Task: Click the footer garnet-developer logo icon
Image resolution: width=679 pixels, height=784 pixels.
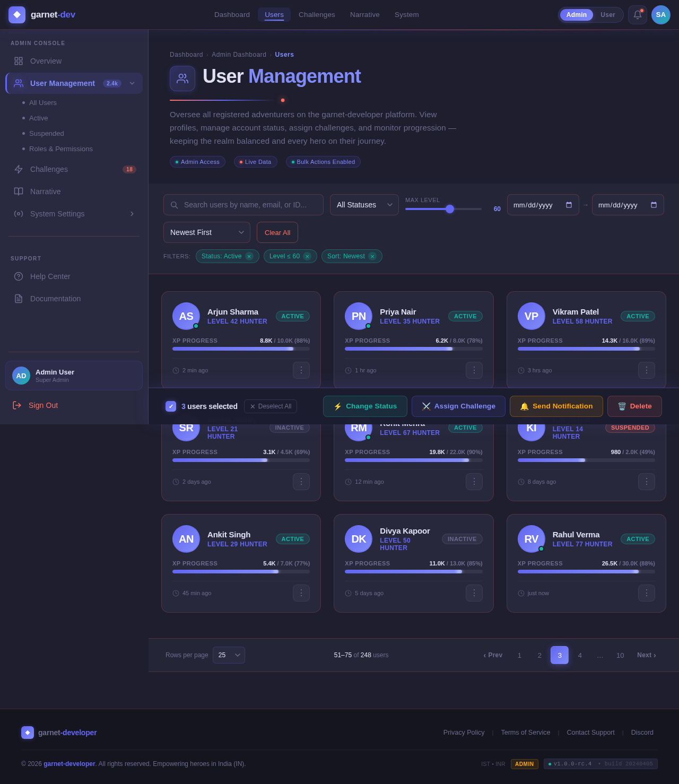Action: point(28,733)
